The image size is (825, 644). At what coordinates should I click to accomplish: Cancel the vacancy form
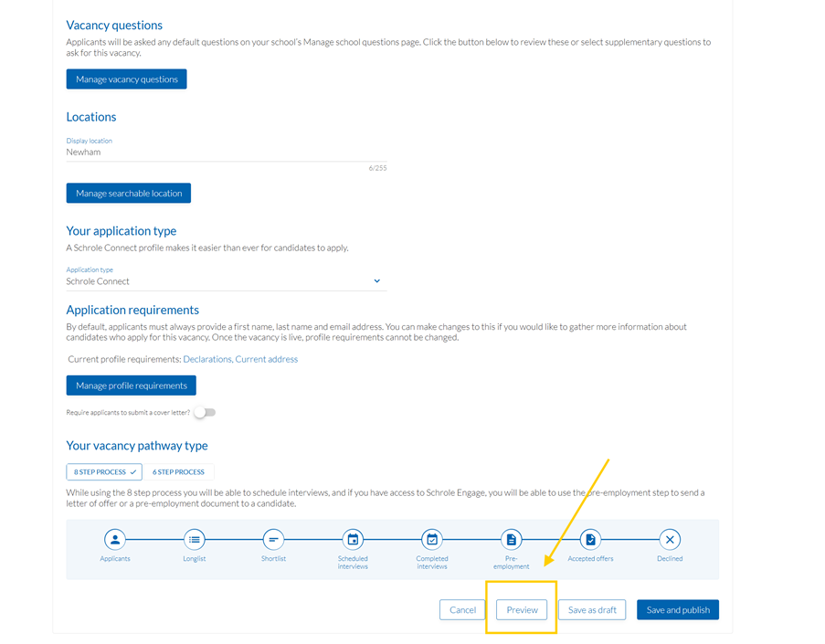pyautogui.click(x=462, y=610)
